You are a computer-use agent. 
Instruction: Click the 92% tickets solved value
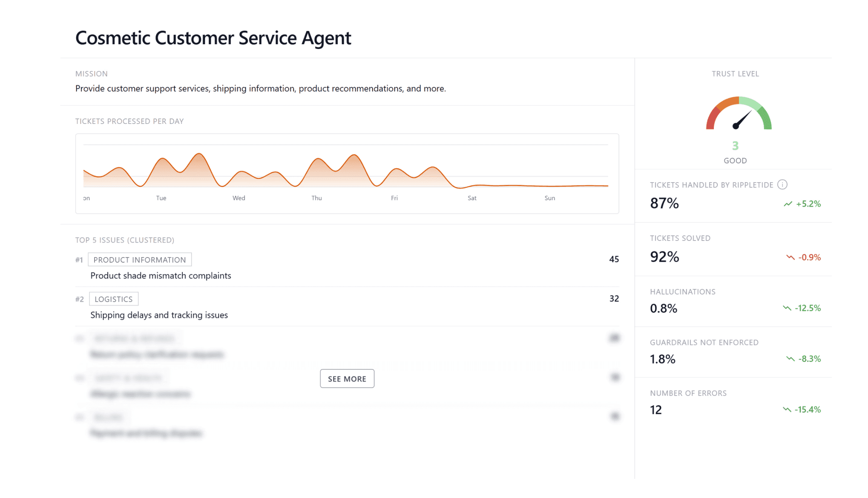664,257
